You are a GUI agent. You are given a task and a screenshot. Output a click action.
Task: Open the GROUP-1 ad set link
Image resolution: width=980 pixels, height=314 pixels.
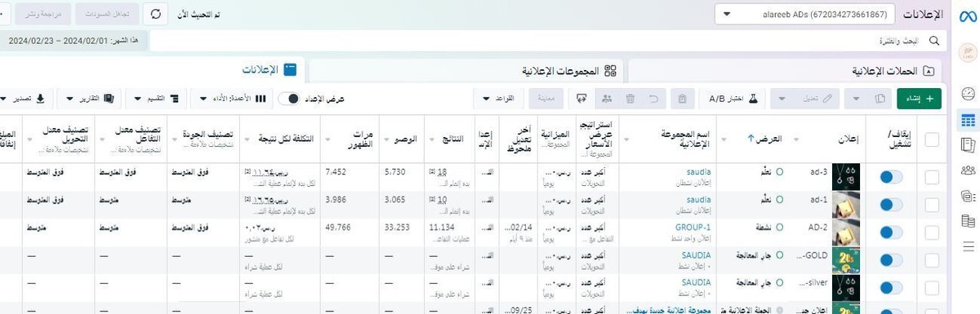pyautogui.click(x=693, y=228)
